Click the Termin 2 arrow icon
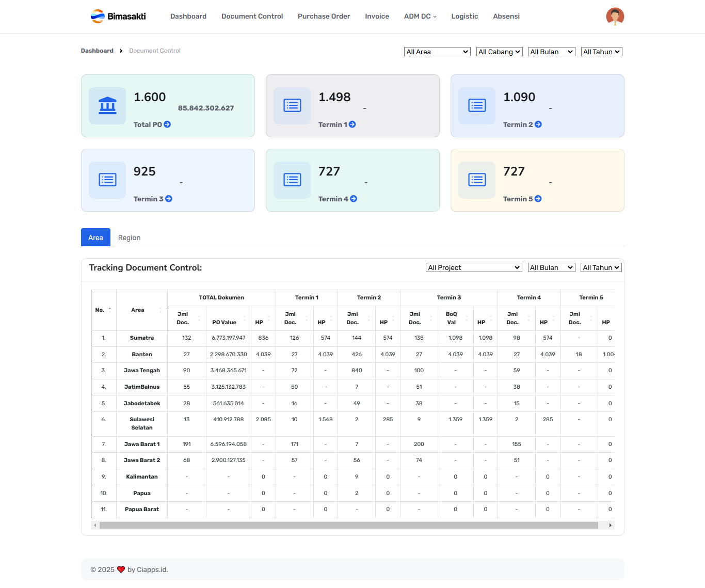This screenshot has width=705, height=588. click(538, 124)
